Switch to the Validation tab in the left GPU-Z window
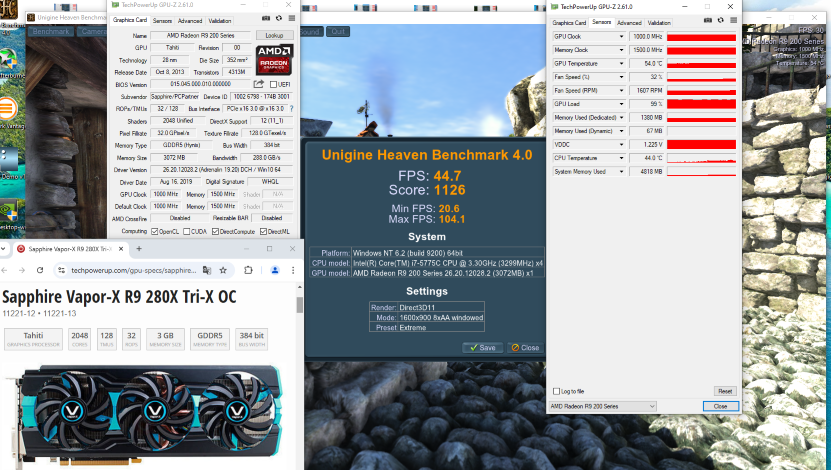This screenshot has height=470, width=831. pyautogui.click(x=219, y=21)
